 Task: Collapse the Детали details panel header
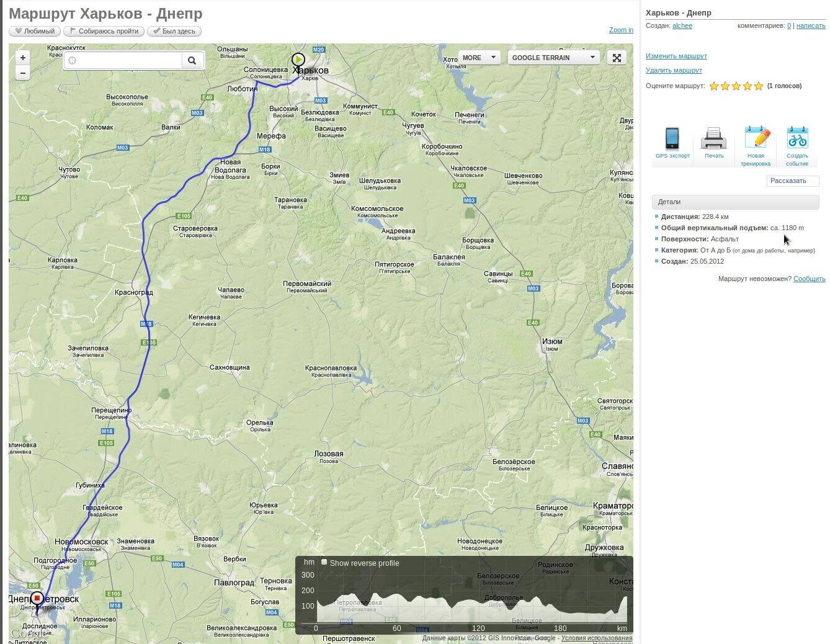click(735, 202)
